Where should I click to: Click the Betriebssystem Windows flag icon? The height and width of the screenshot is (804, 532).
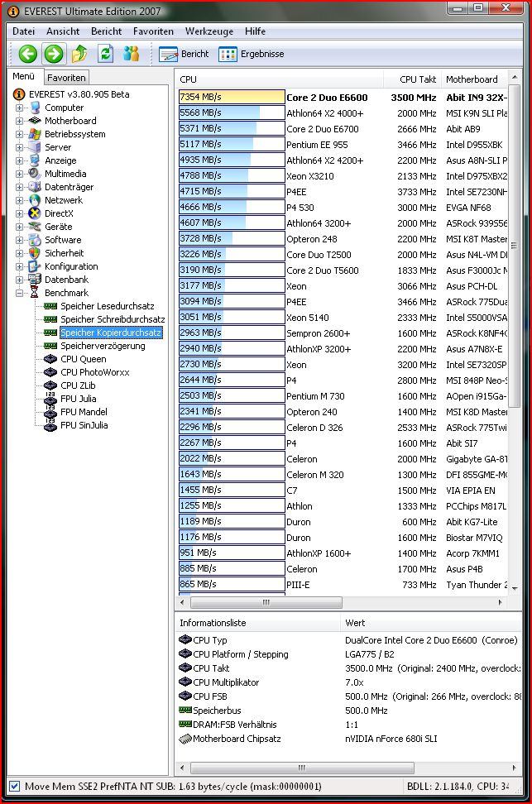click(35, 134)
